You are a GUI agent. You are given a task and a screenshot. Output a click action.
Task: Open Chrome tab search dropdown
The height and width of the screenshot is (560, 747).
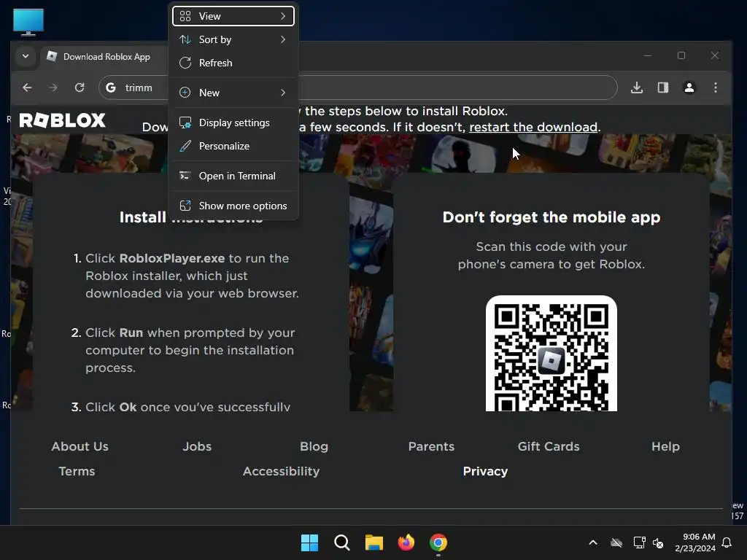[x=26, y=56]
